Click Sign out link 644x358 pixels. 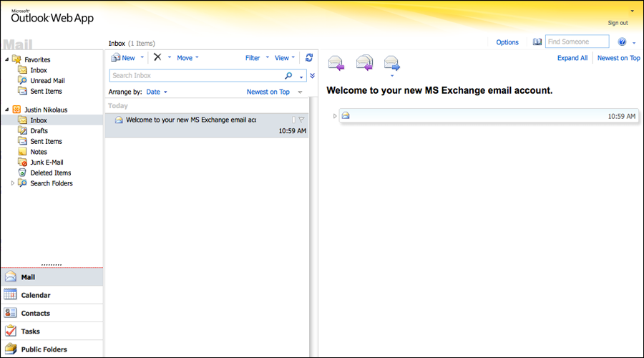point(618,23)
